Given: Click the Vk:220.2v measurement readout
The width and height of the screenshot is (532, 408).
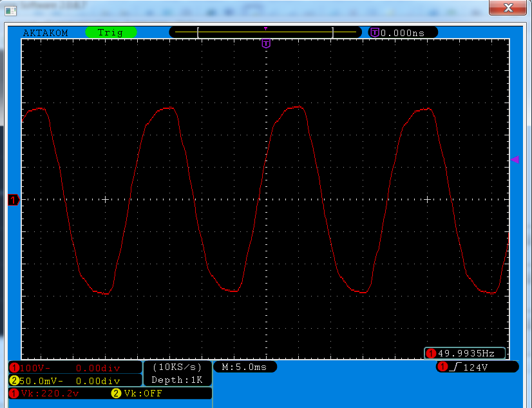Looking at the screenshot, I should pyautogui.click(x=50, y=393).
